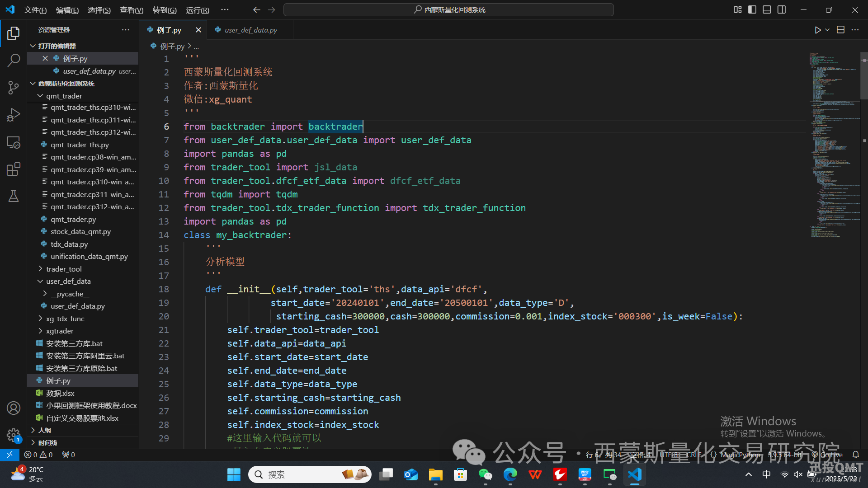
Task: Open overflow menu ellipsis in title bar
Action: pyautogui.click(x=225, y=9)
